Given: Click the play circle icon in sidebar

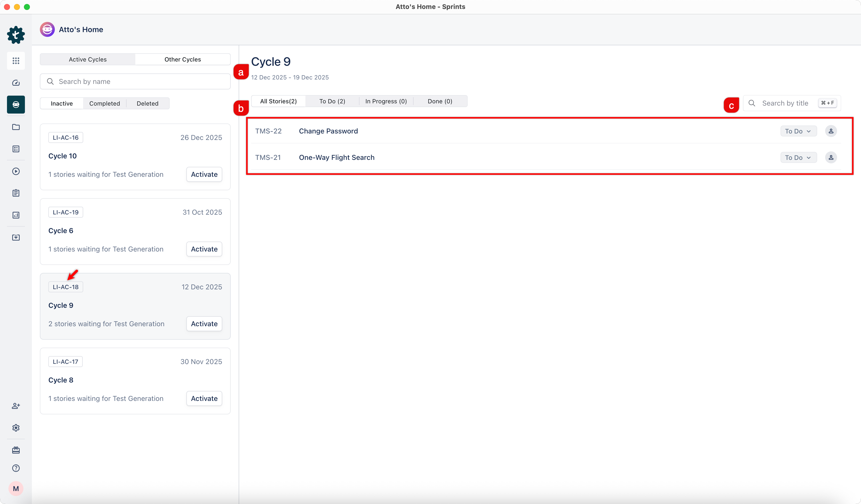Looking at the screenshot, I should pos(16,171).
